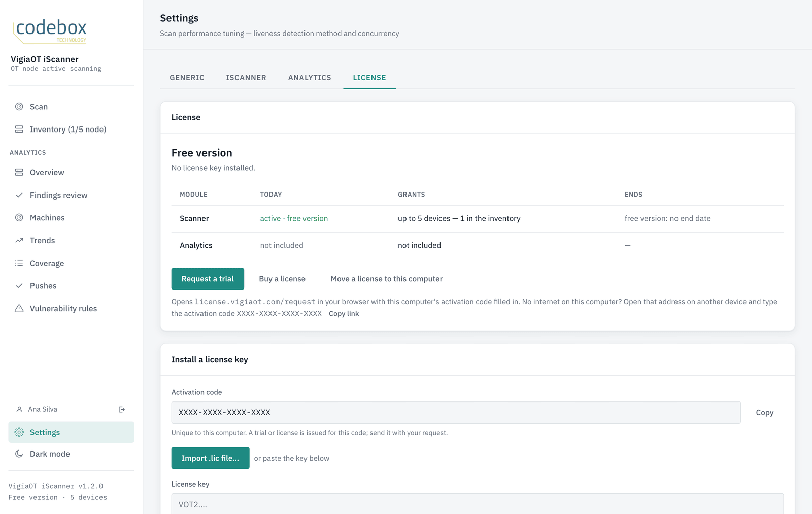Image resolution: width=812 pixels, height=514 pixels.
Task: Click the Analytics row module name
Action: 196,245
